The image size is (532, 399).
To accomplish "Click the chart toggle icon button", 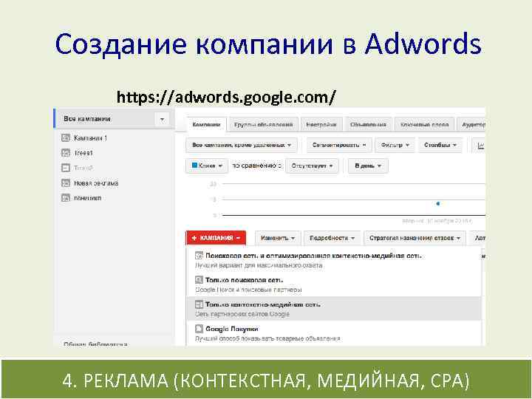I will (480, 146).
